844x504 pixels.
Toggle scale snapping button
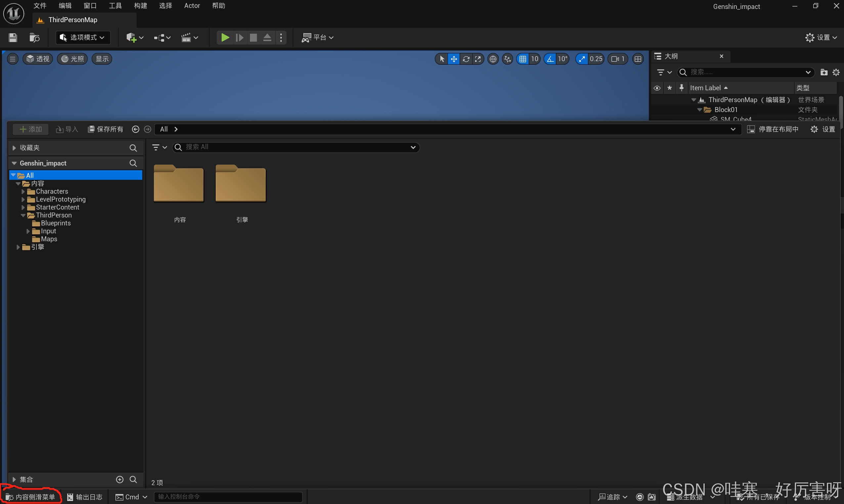582,59
